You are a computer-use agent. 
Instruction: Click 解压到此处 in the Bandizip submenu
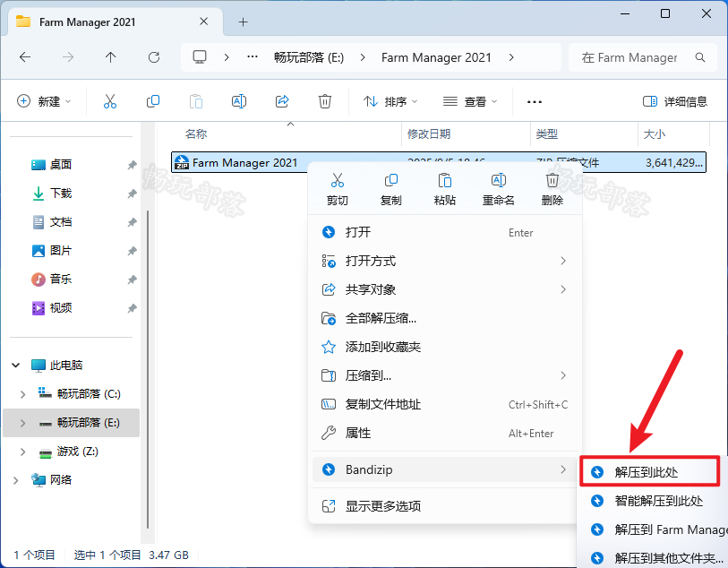pyautogui.click(x=649, y=472)
